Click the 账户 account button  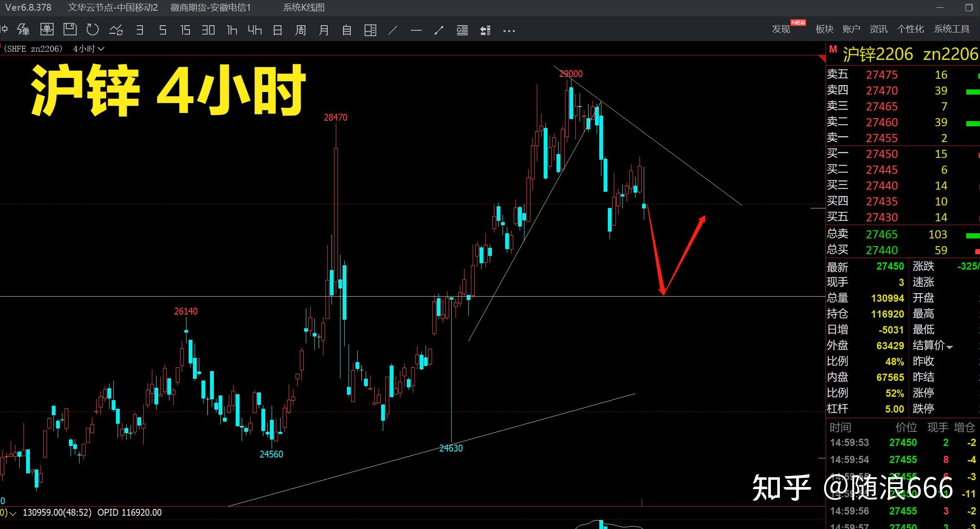point(851,29)
